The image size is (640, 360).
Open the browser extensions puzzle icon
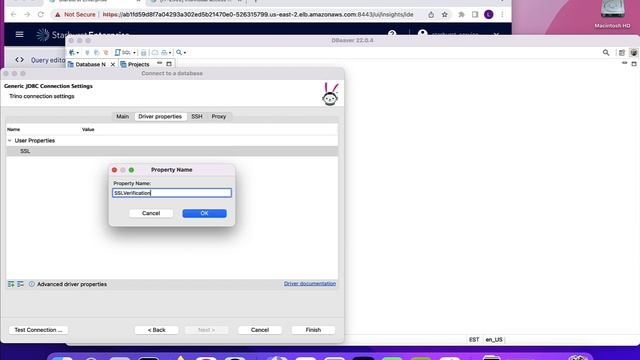[462, 14]
